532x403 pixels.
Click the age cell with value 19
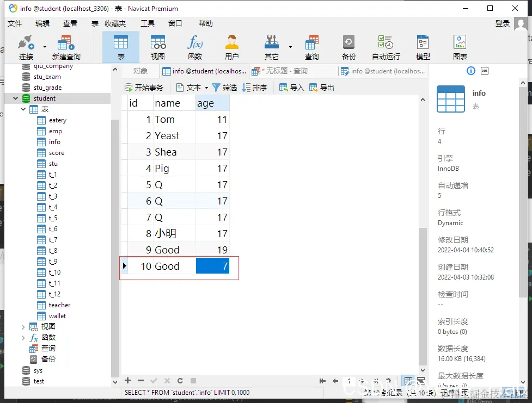pos(212,250)
